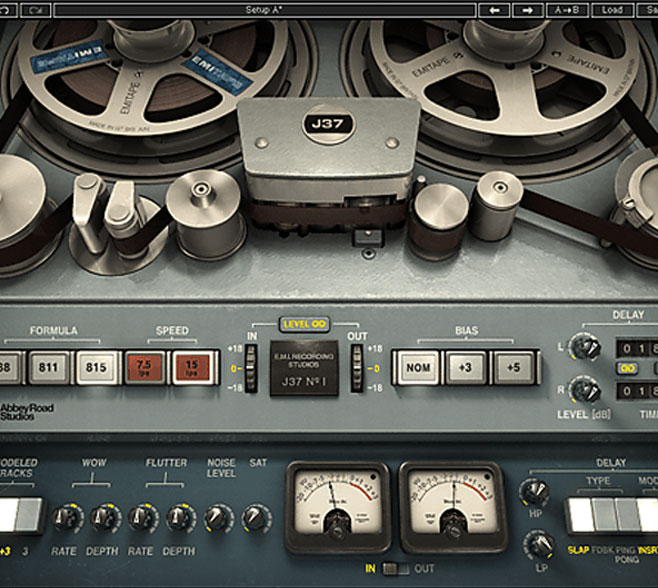Select the FDBK delay type button
Image resolution: width=658 pixels, height=588 pixels.
point(603,516)
